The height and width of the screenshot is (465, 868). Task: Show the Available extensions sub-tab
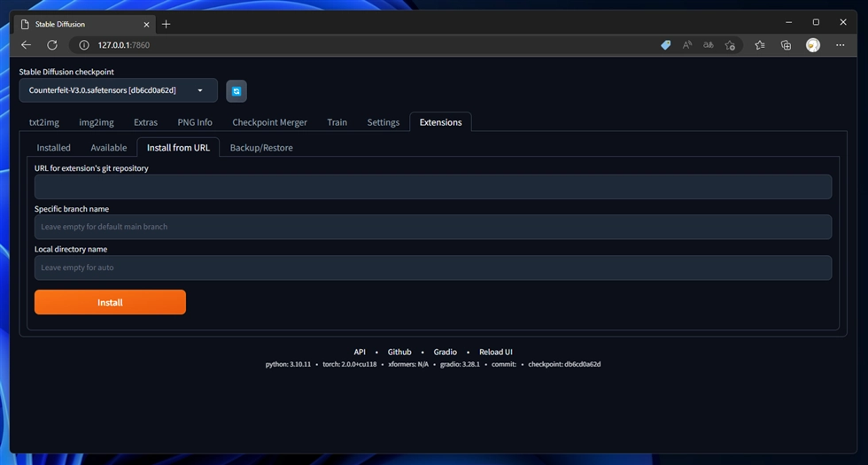pyautogui.click(x=108, y=148)
